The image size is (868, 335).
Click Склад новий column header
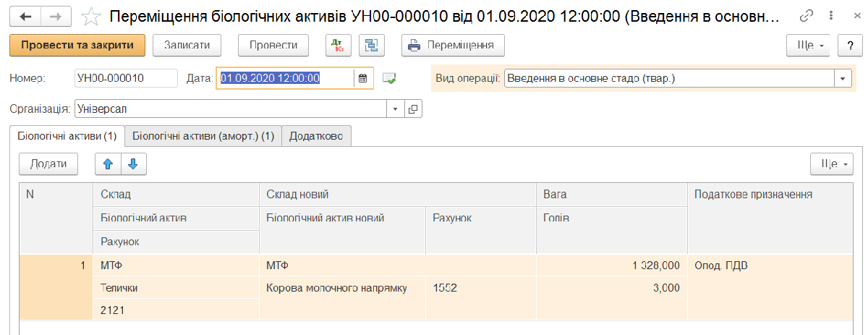[x=397, y=194]
